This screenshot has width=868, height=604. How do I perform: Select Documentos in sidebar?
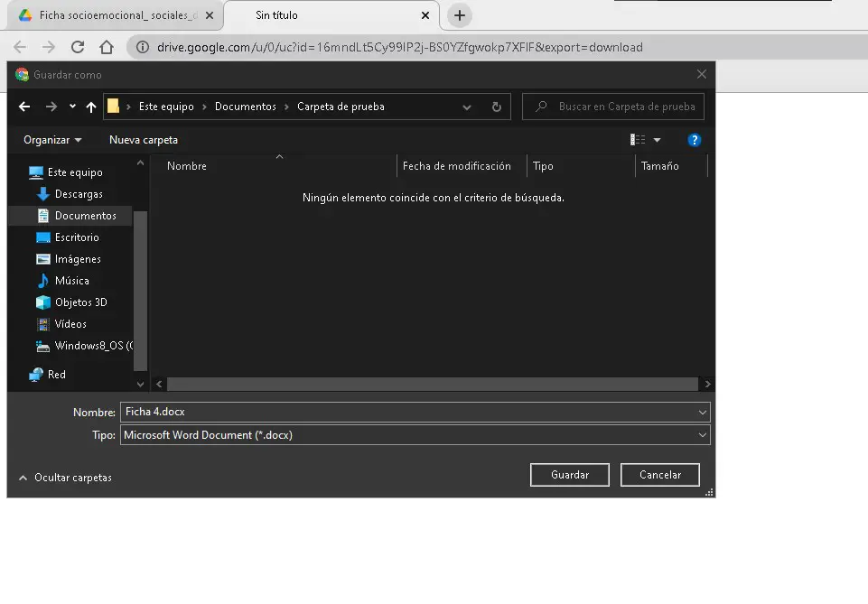coord(70,216)
